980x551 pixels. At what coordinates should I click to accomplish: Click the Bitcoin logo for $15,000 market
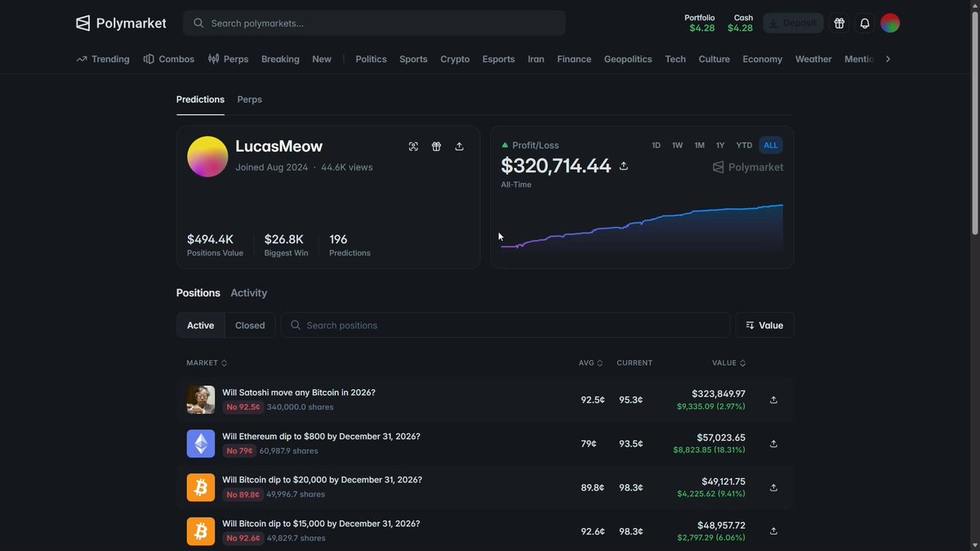(x=201, y=531)
